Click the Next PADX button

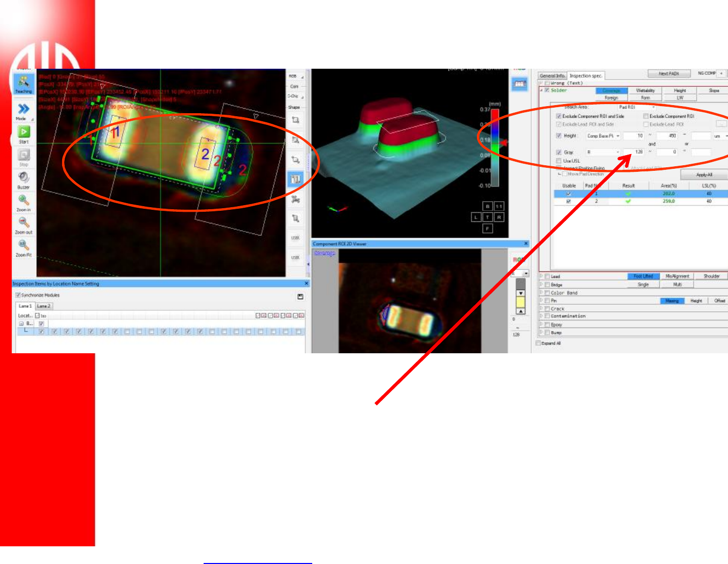(669, 73)
